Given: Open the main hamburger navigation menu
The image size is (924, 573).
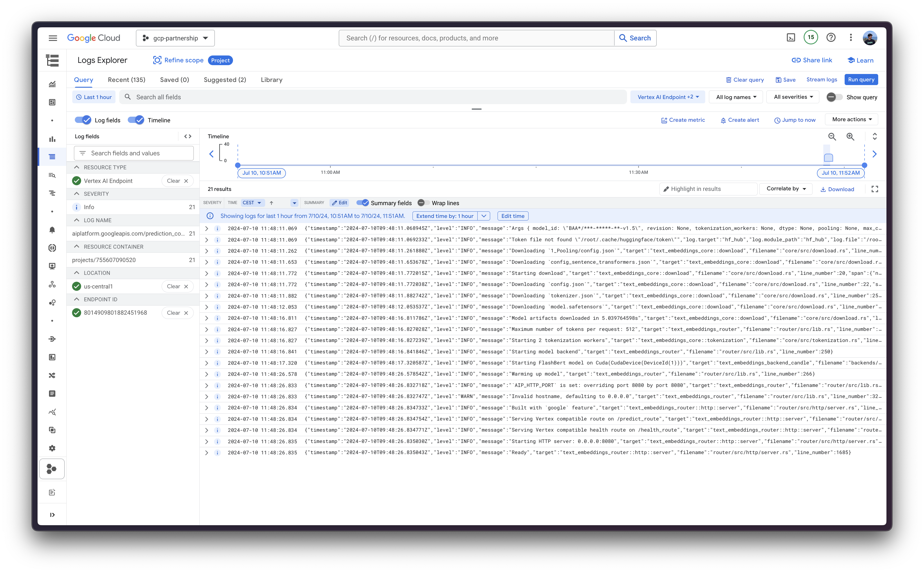Looking at the screenshot, I should point(53,38).
